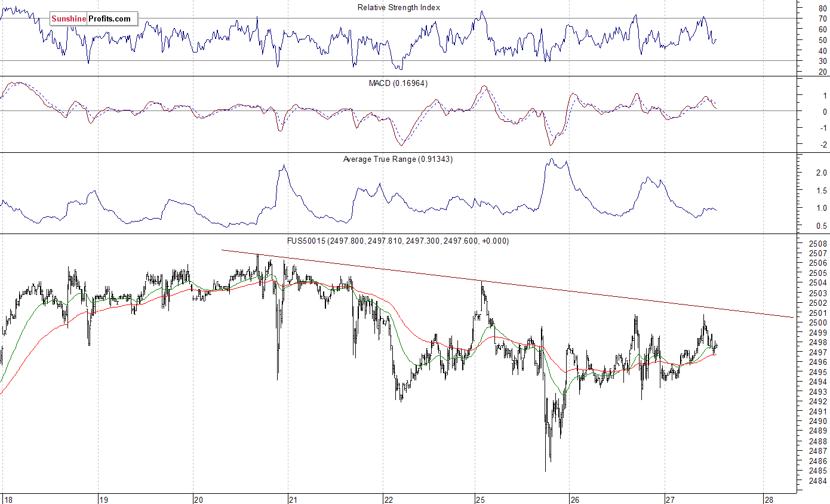The image size is (830, 504).
Task: Click price level 2500 on the price axis
Action: pyautogui.click(x=819, y=322)
